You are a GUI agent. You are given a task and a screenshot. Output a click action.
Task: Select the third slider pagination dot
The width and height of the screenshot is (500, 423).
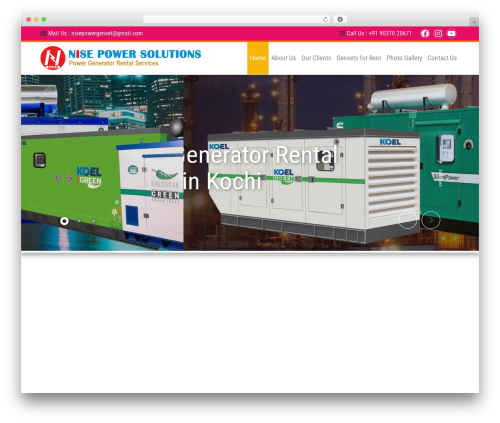click(94, 221)
